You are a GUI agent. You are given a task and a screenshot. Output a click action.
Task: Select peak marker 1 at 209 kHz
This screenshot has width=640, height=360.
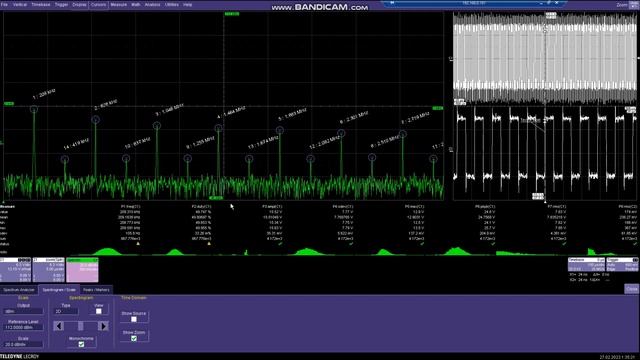[34, 109]
